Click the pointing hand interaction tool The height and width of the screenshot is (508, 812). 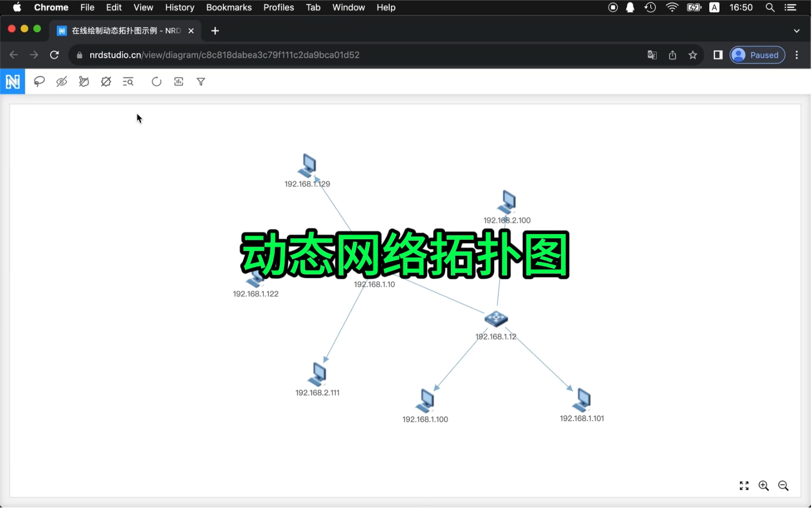(x=84, y=81)
